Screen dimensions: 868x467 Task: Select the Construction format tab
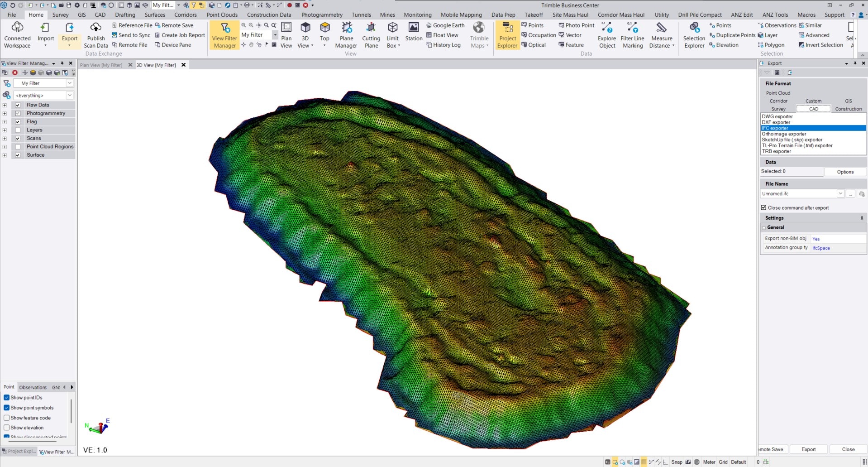click(x=848, y=109)
